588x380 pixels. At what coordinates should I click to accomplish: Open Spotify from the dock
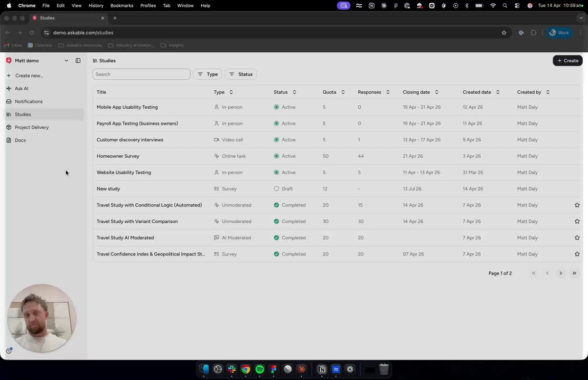(259, 369)
